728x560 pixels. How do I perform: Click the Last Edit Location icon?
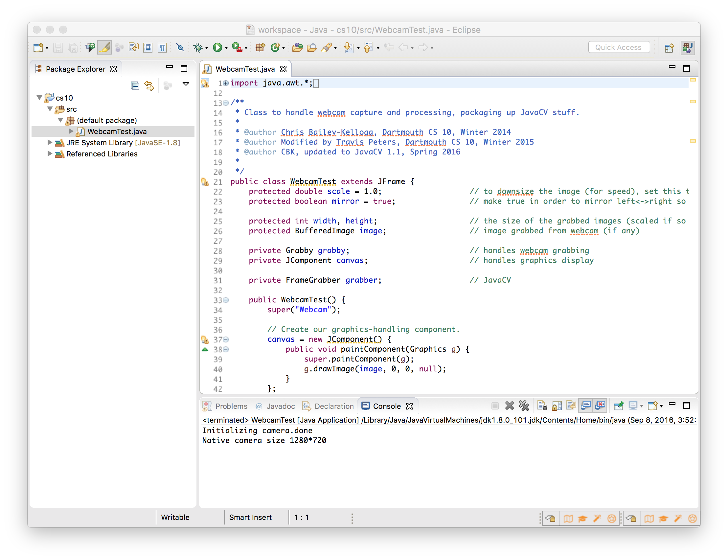(x=389, y=48)
